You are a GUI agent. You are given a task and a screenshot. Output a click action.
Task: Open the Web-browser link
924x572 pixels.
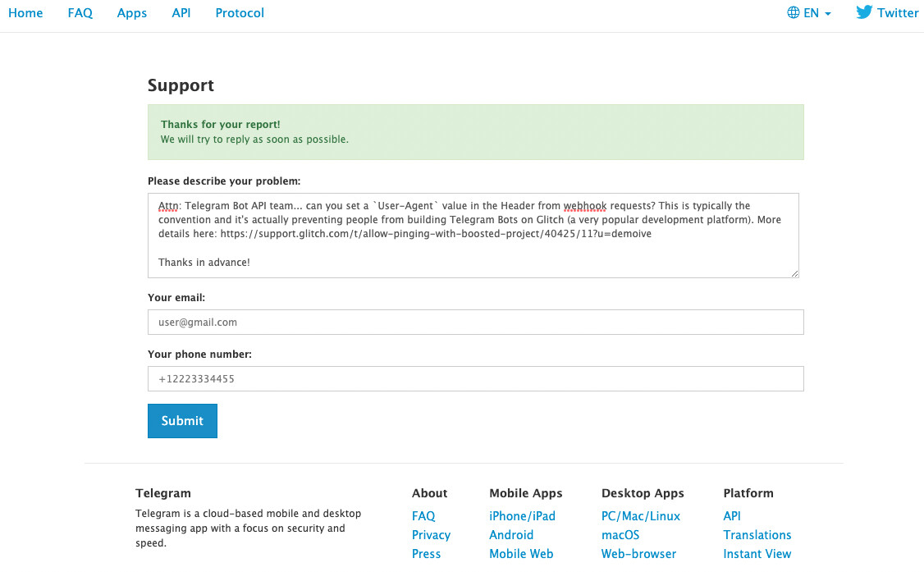[638, 554]
